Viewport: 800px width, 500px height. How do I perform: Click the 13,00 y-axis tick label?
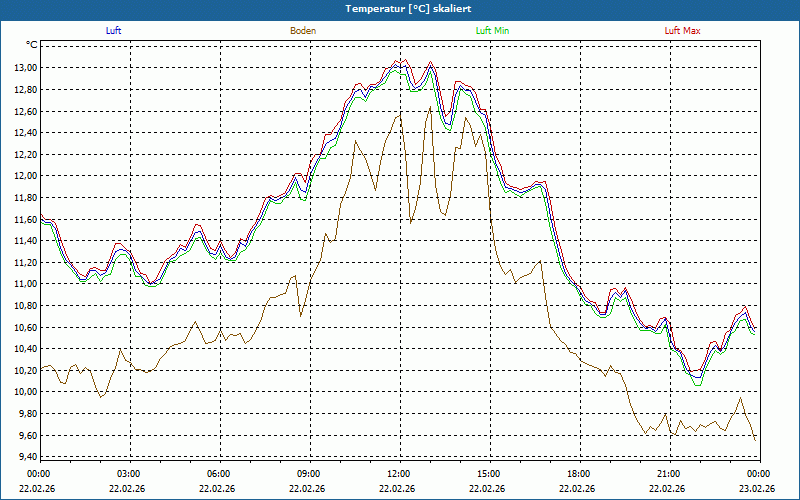23,68
